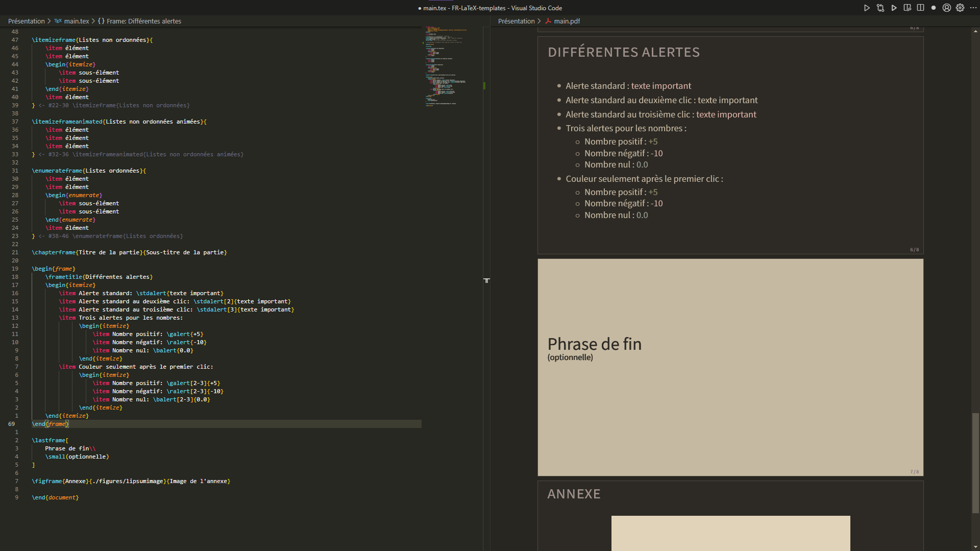Screen dimensions: 980x551
Task: Open the More Actions ellipsis menu
Action: click(x=973, y=8)
